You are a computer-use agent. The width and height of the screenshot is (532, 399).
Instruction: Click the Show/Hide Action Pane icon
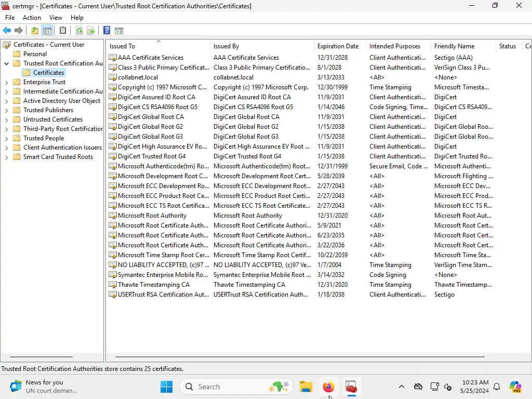click(119, 31)
